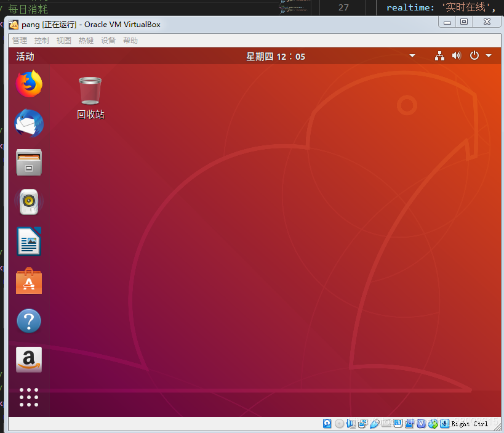
Task: Click the VirtualBox window resize grip
Action: (x=497, y=427)
